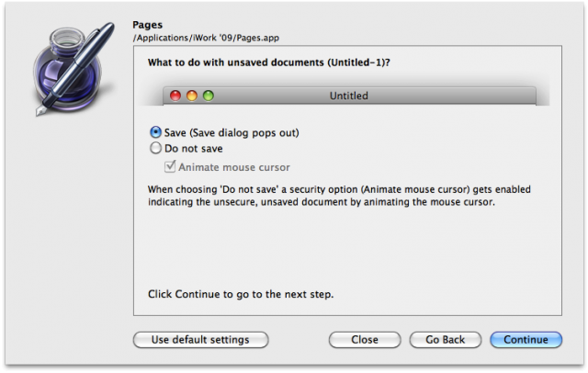Click the /Applications/iWork '09/Pages.app path text
588x373 pixels.
click(206, 38)
